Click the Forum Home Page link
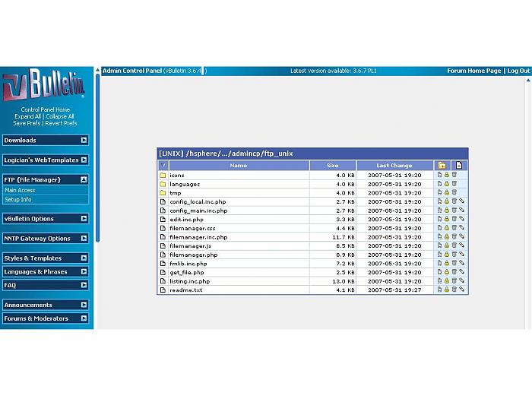 473,71
